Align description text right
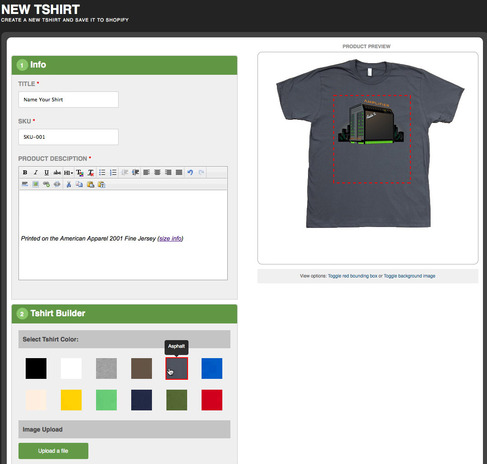 (168, 172)
